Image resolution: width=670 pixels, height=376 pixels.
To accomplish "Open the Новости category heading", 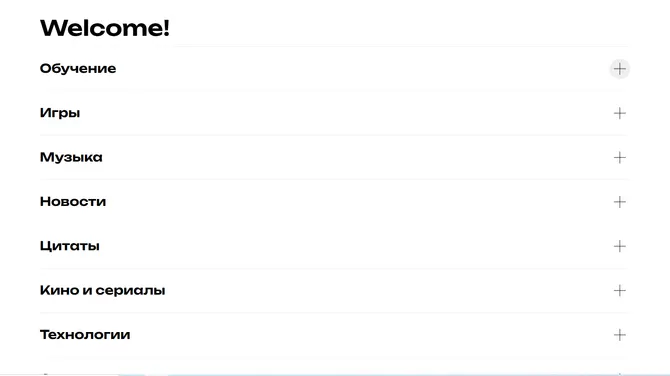I will [x=73, y=202].
